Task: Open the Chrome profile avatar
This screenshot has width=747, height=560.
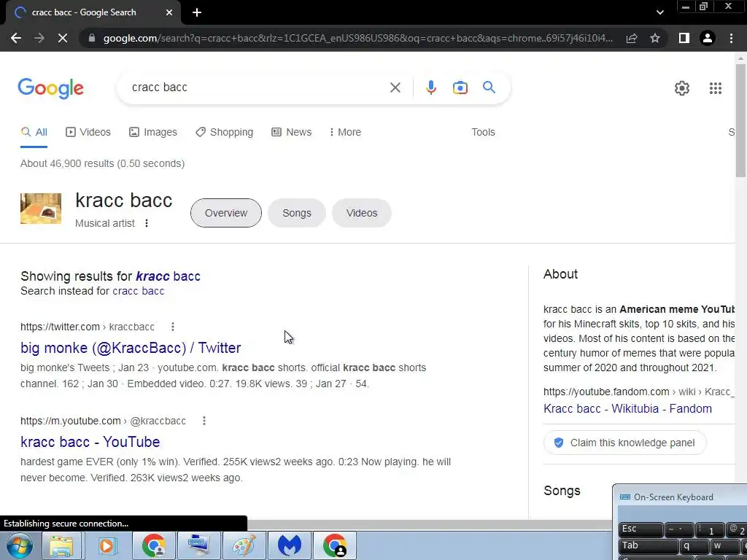Action: click(708, 38)
